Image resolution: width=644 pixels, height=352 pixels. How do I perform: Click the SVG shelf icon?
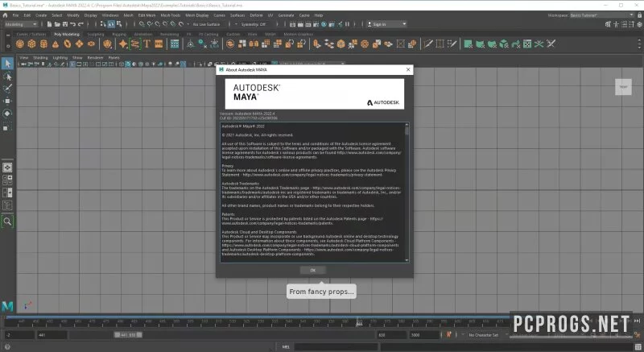coord(159,43)
